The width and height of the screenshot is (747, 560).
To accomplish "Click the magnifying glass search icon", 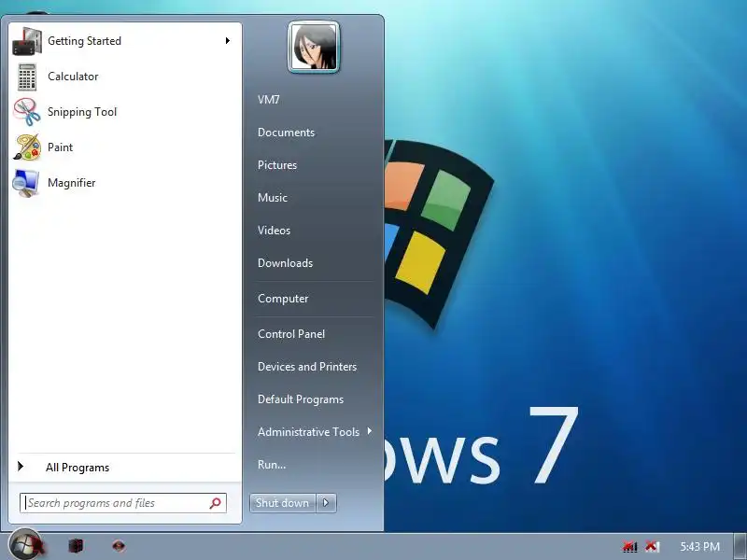I will (x=216, y=503).
